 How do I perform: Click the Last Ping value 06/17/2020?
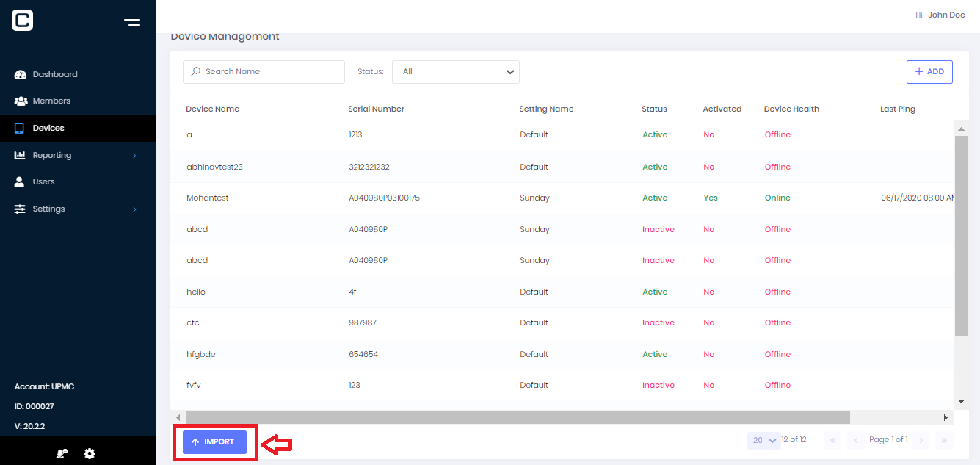[x=918, y=198]
